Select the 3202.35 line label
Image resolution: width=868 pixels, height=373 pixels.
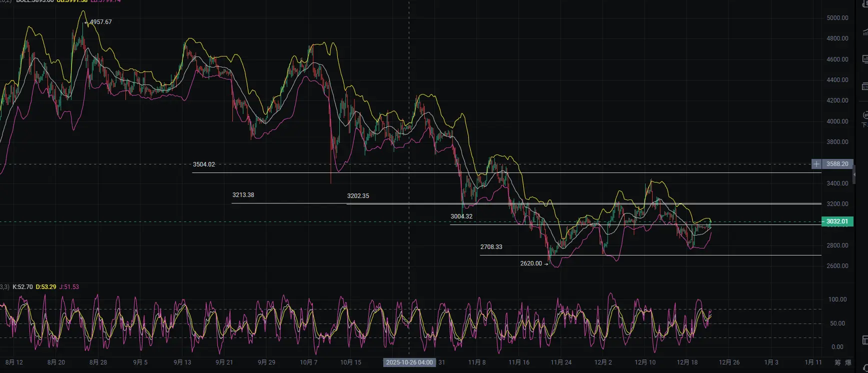(358, 196)
